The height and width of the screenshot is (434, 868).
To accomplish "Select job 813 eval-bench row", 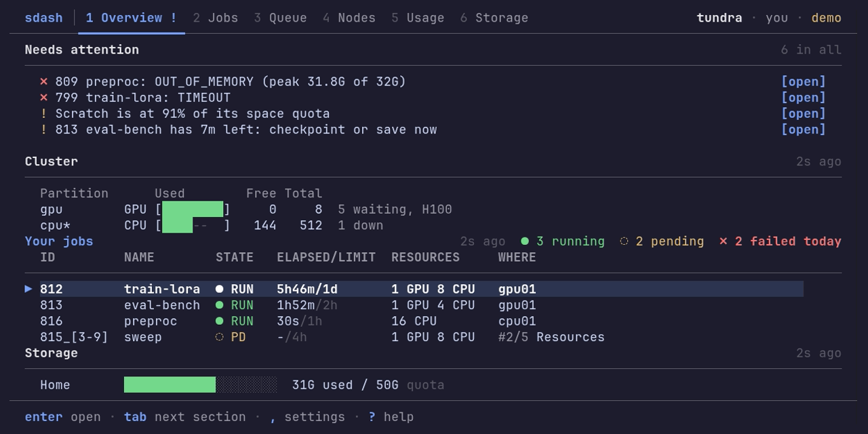I will (x=422, y=305).
